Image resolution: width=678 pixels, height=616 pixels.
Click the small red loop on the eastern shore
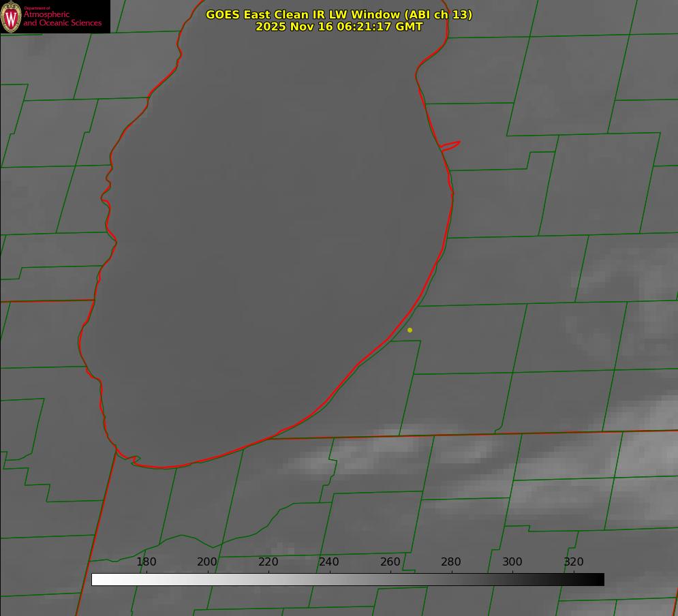pyautogui.click(x=450, y=145)
